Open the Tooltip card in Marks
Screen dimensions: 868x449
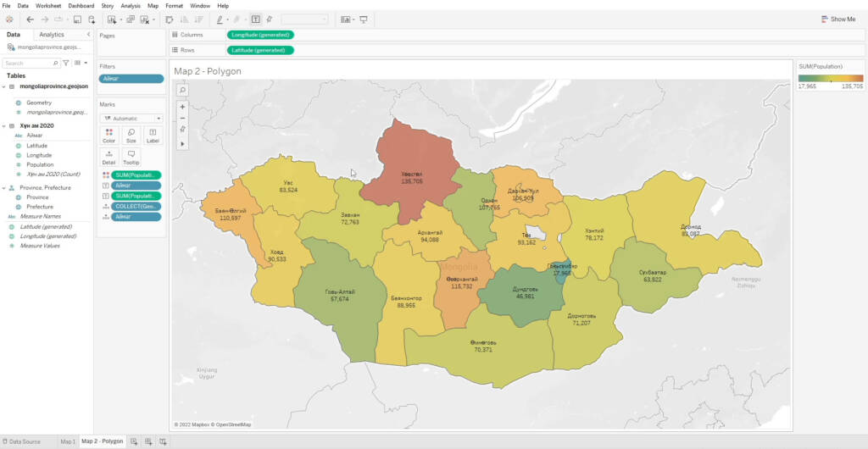tap(131, 157)
